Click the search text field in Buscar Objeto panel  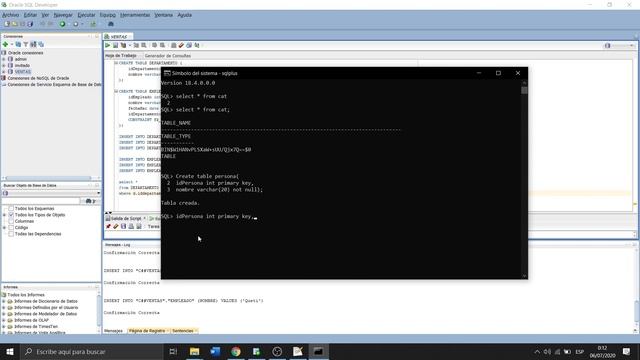[41, 201]
